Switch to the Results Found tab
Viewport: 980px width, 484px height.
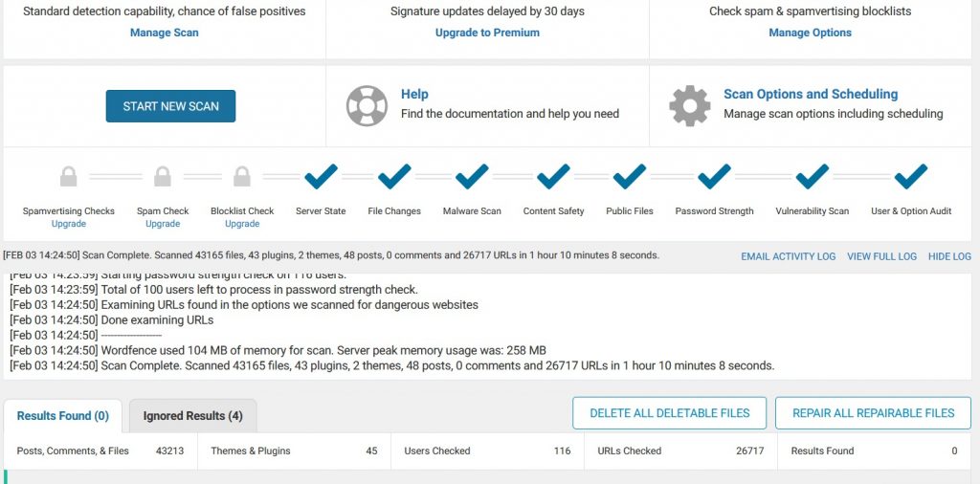point(63,416)
